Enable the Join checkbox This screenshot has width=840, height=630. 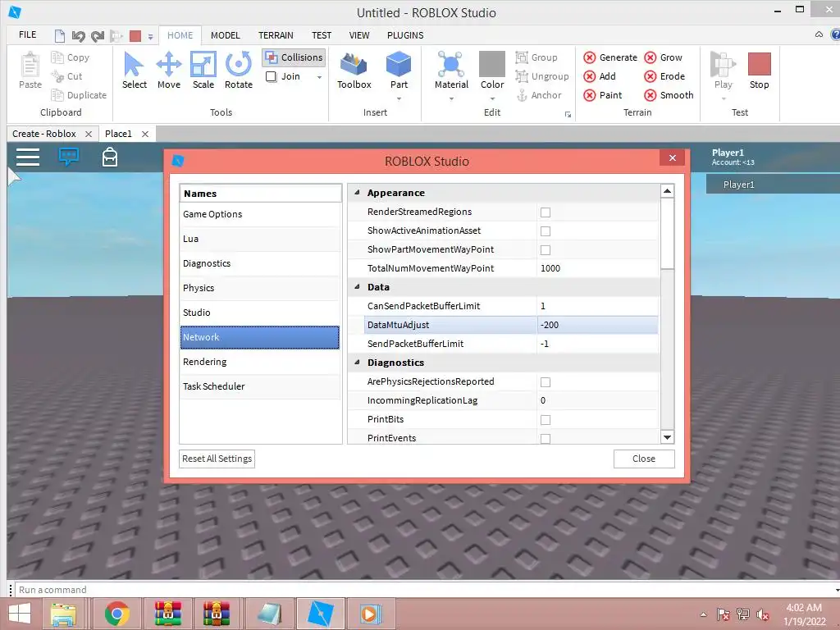(x=271, y=76)
